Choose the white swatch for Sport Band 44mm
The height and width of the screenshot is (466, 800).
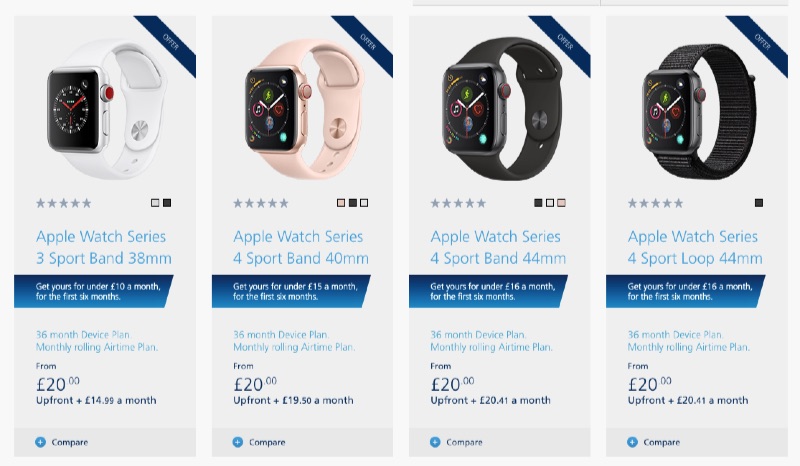(x=550, y=203)
